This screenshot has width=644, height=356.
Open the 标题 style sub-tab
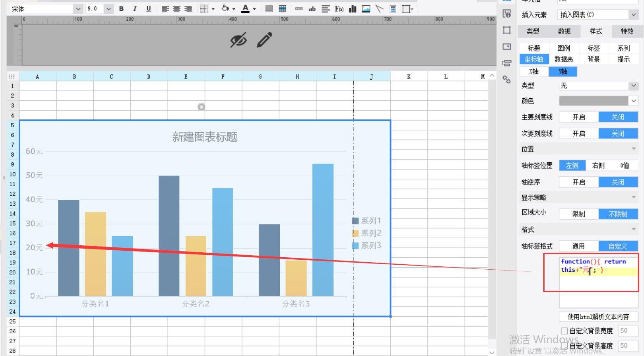pos(534,48)
